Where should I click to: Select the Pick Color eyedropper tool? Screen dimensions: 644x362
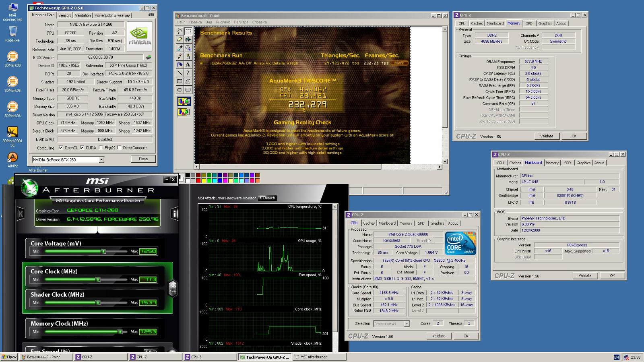[x=180, y=48]
